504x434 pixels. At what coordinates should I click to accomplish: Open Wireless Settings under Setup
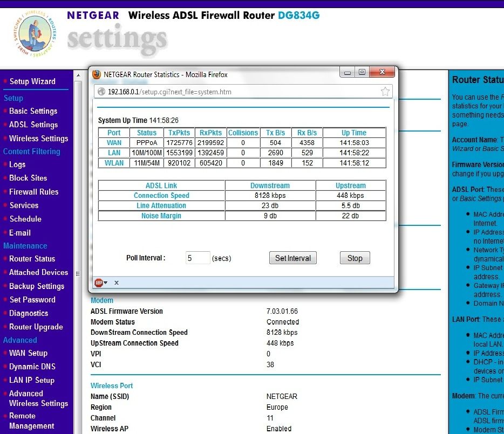pos(38,139)
